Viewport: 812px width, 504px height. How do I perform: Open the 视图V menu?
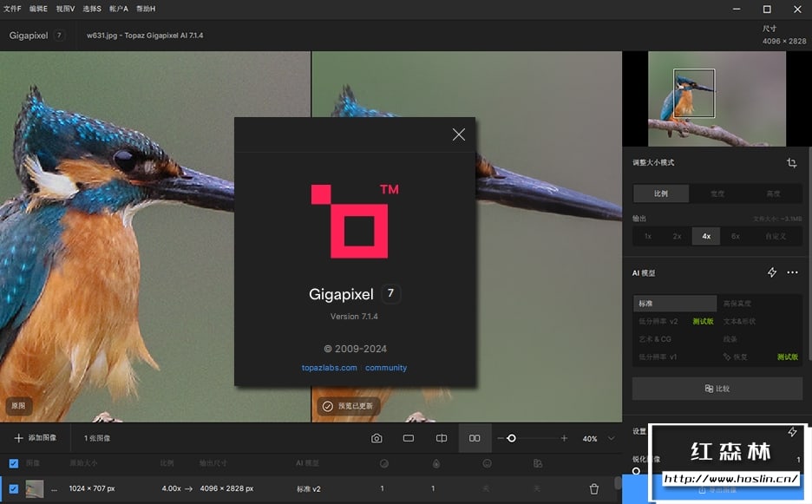click(65, 9)
